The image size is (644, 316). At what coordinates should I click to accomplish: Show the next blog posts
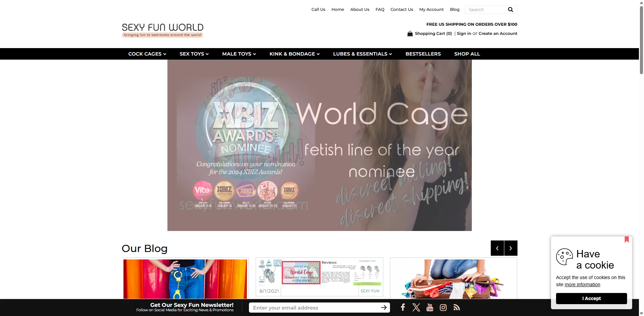coord(511,248)
